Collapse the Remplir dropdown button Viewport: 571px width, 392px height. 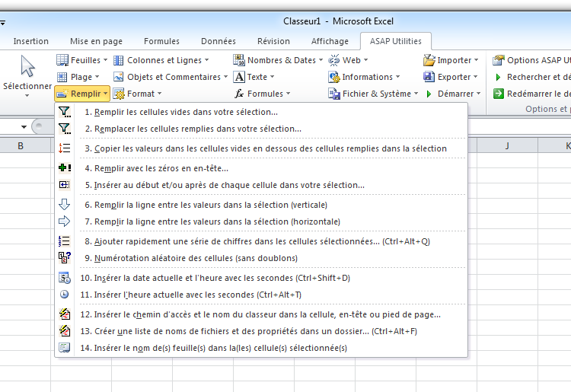(82, 94)
